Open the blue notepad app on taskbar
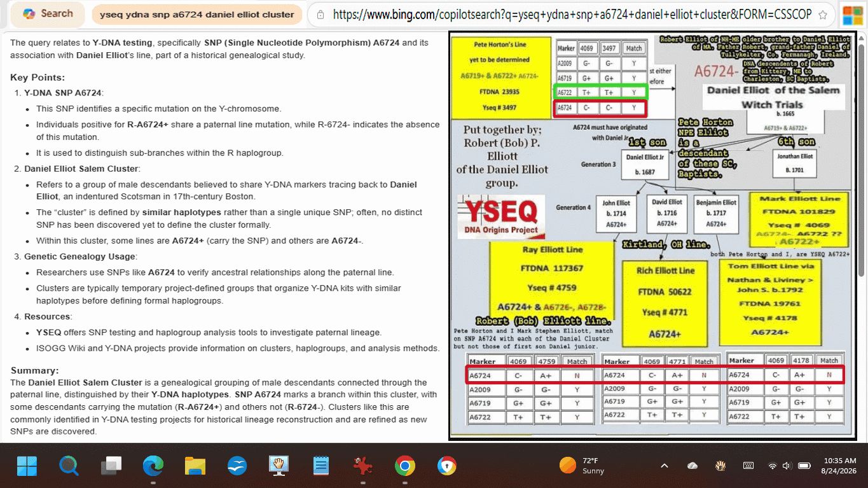Image resolution: width=868 pixels, height=488 pixels. [321, 466]
